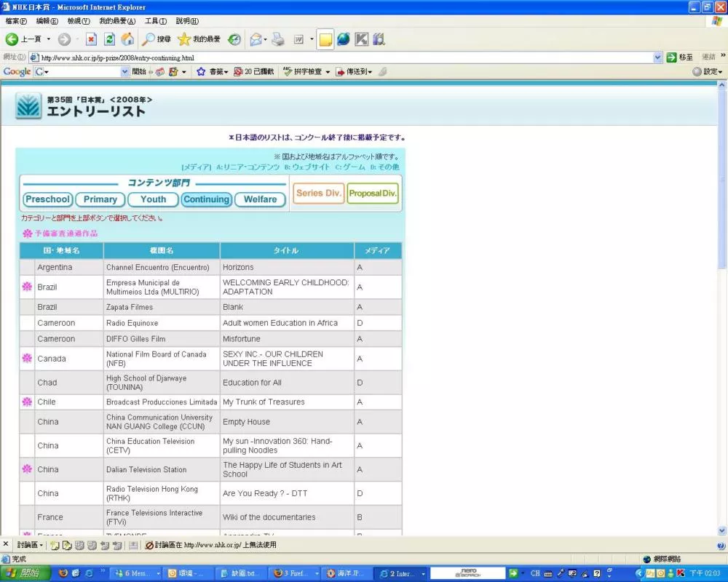
Task: Open the Search magnifier in the toolbar
Action: [148, 39]
